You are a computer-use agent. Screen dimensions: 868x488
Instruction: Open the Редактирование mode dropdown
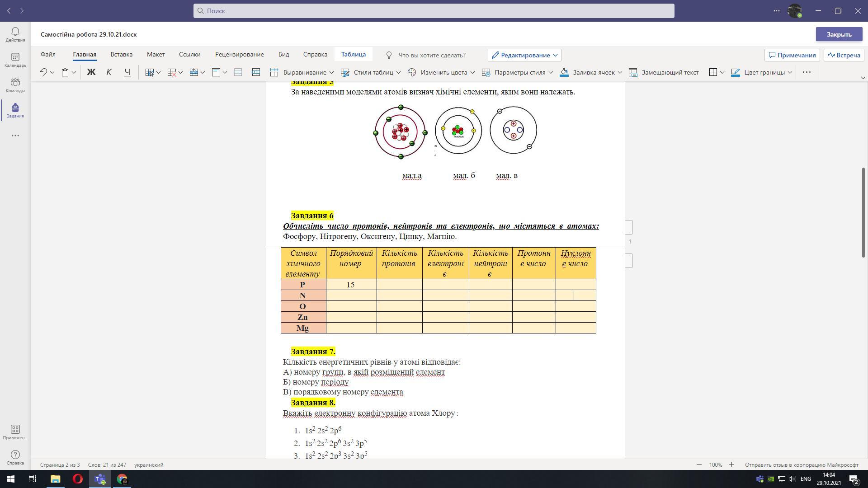[x=524, y=55]
